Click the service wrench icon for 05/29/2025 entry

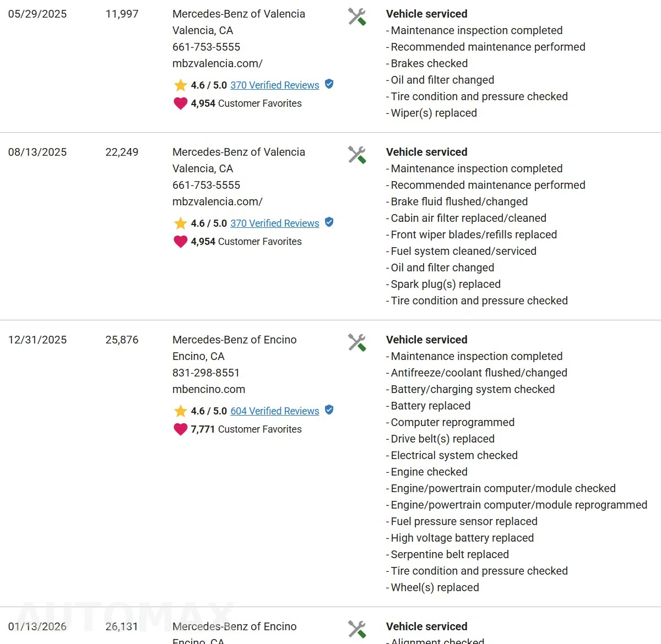pos(357,17)
